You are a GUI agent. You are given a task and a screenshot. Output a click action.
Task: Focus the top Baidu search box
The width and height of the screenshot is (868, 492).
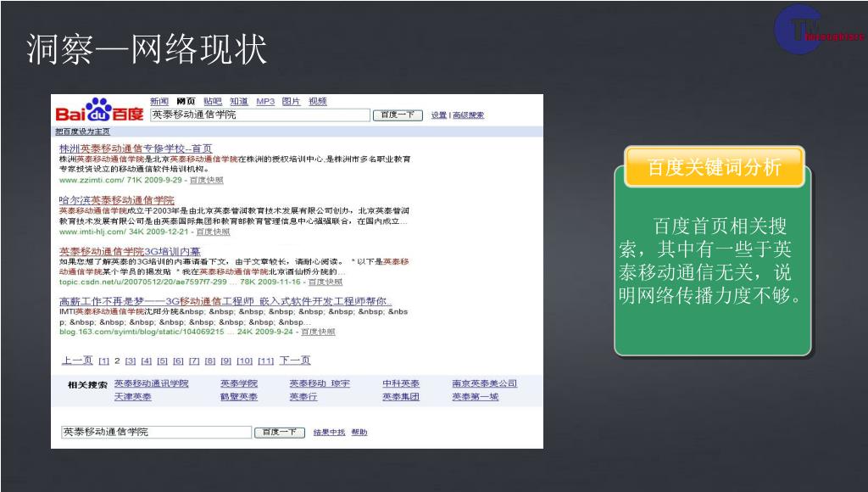(x=260, y=115)
